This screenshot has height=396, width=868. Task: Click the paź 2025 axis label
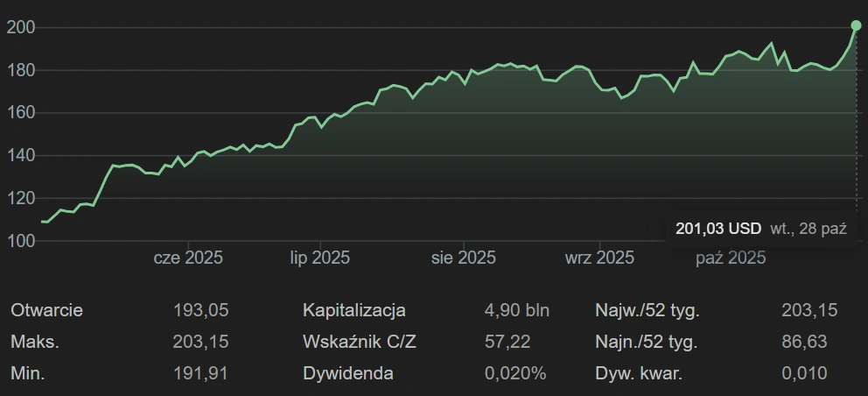(731, 258)
